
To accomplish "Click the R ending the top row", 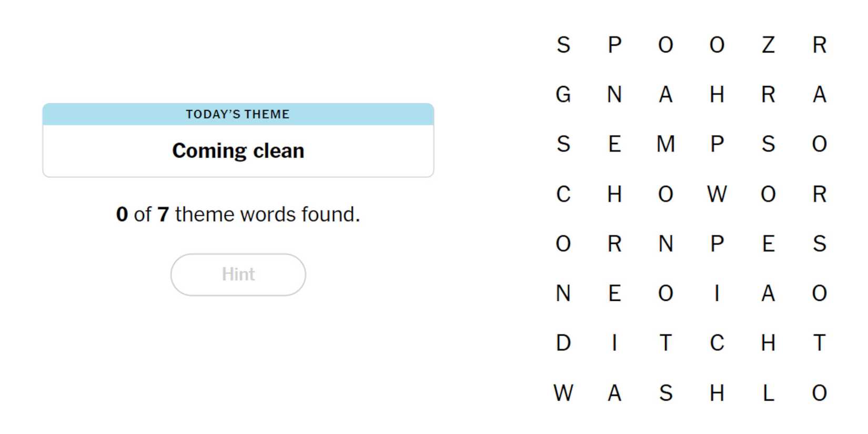I will [819, 45].
